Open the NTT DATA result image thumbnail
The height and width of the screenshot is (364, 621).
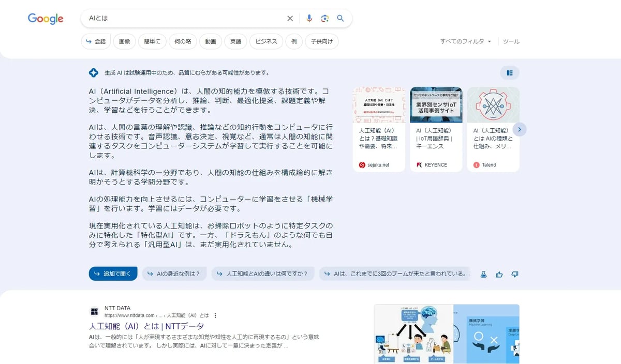(447, 334)
